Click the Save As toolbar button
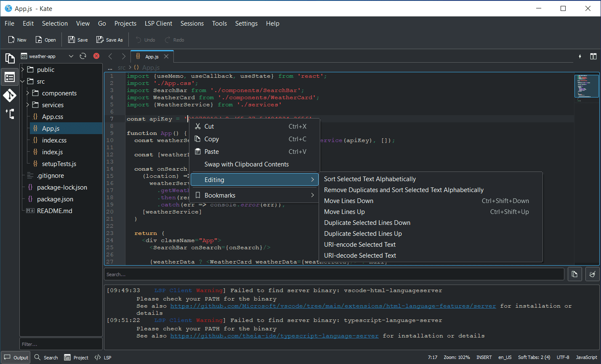 (109, 40)
